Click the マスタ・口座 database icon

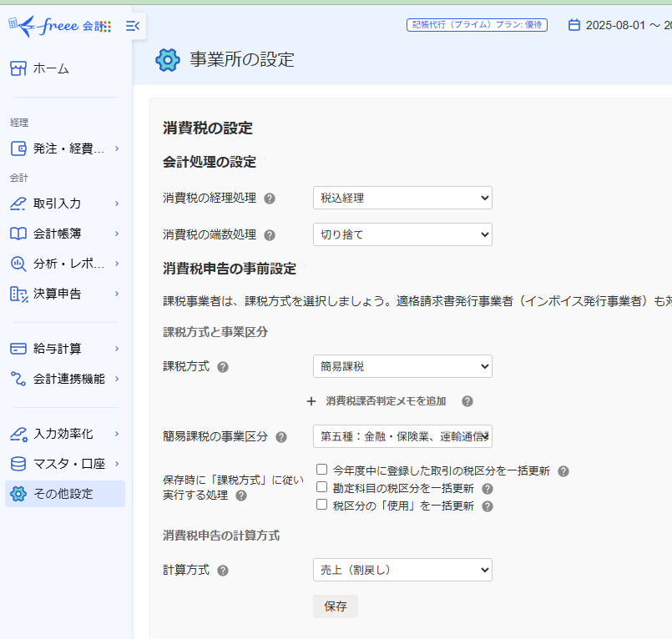[x=18, y=464]
